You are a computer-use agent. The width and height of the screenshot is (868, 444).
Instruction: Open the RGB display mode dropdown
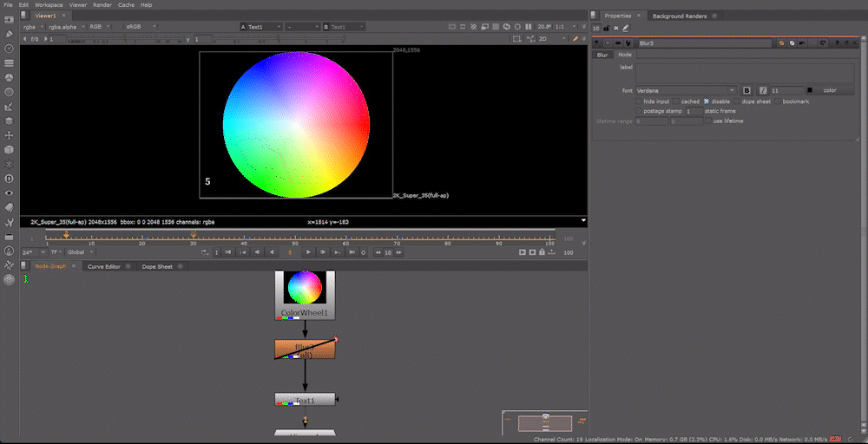(99, 27)
